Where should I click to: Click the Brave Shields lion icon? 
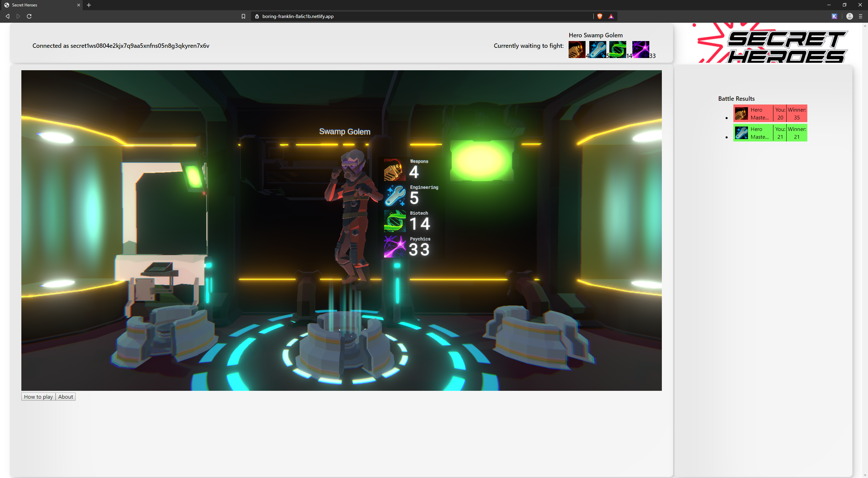[x=600, y=16]
